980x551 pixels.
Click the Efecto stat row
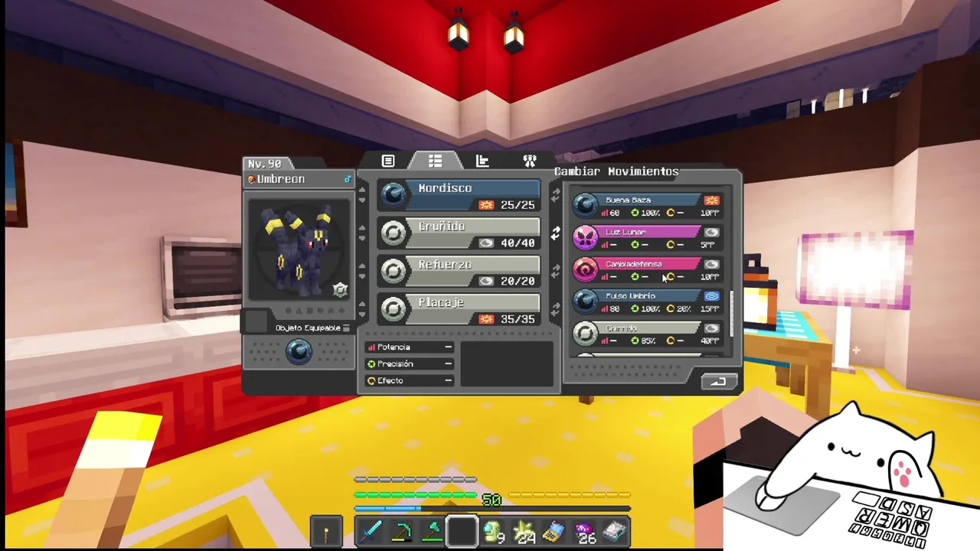(410, 380)
